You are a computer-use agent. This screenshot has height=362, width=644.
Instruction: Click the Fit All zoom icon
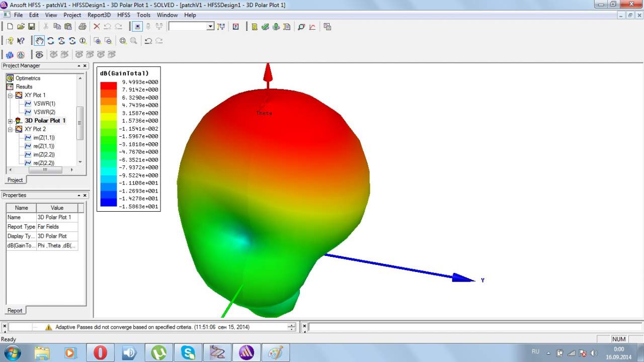click(x=123, y=41)
